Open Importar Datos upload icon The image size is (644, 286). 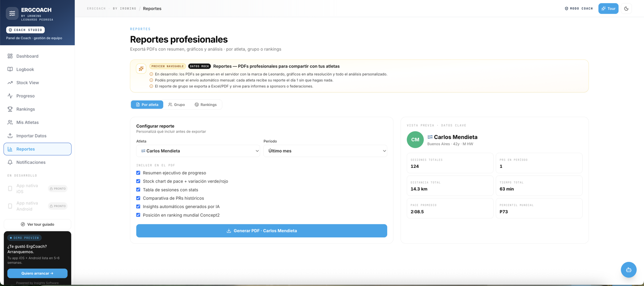[10, 136]
